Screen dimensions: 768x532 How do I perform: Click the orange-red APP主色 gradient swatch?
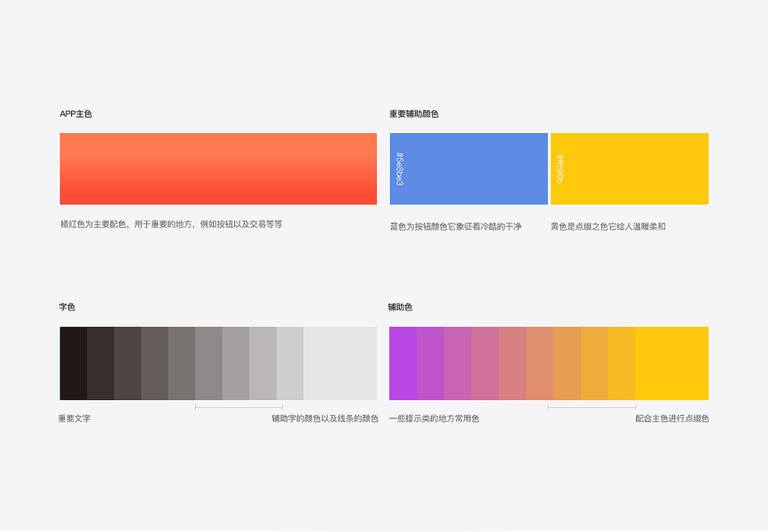click(x=218, y=168)
